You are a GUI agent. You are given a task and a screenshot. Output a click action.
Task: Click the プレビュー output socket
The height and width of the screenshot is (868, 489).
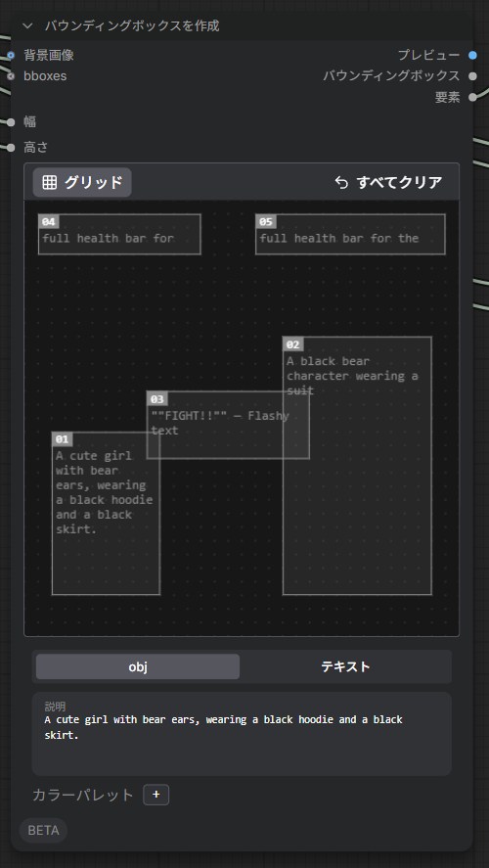click(472, 55)
